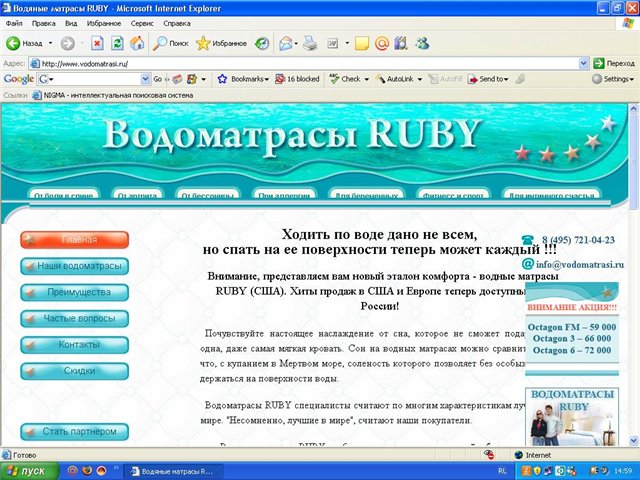Click the Print icon in toolbar

click(310, 43)
